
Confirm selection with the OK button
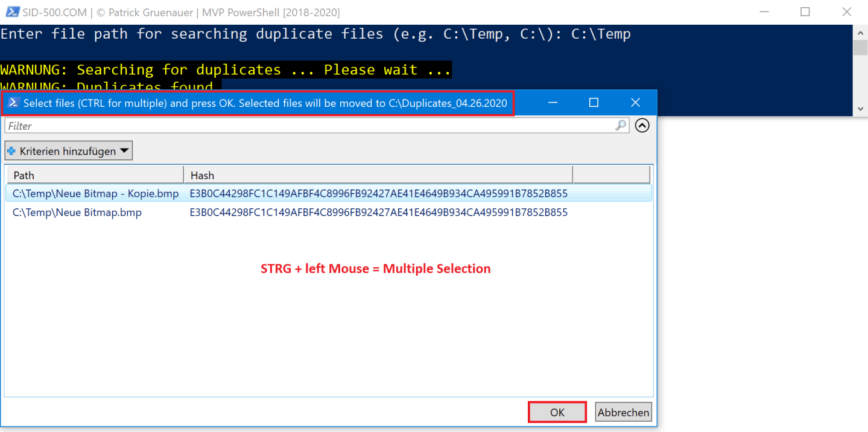(x=557, y=412)
